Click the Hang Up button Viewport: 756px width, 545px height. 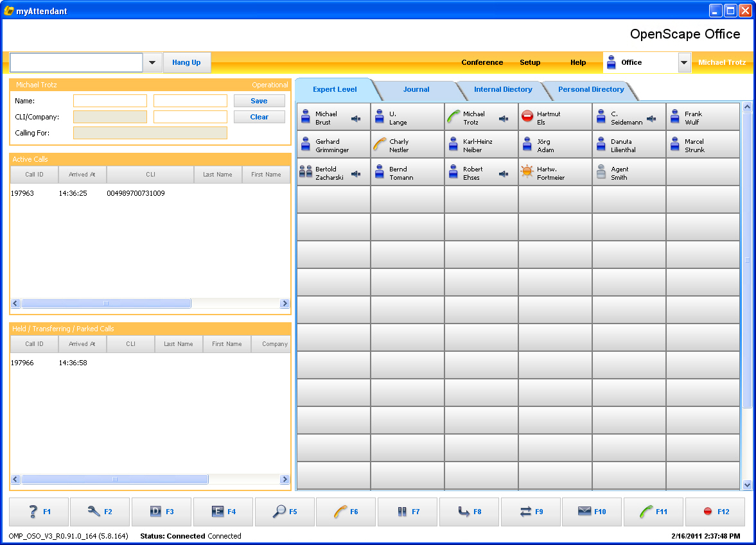click(x=186, y=63)
